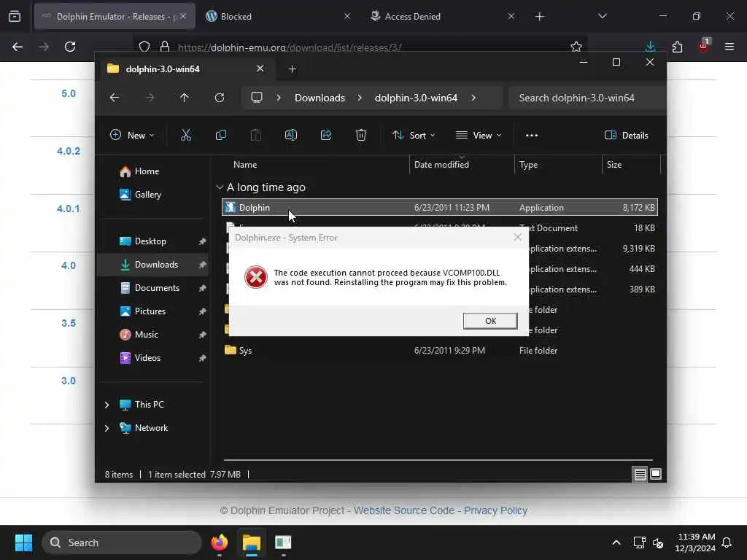Add a new File Explorer tab
The width and height of the screenshot is (747, 560).
[292, 69]
